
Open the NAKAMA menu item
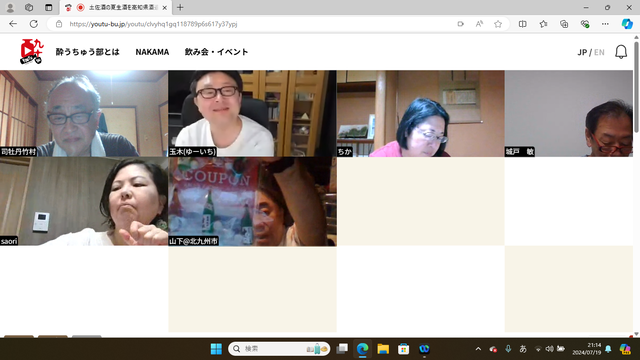(x=152, y=52)
